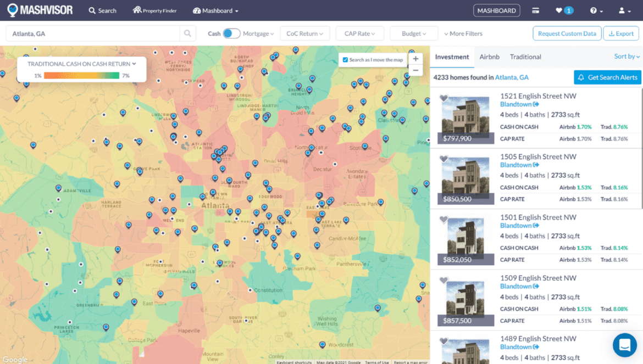Favorite the 1521 English Street NW listing
Image resolution: width=643 pixels, height=364 pixels.
click(444, 98)
